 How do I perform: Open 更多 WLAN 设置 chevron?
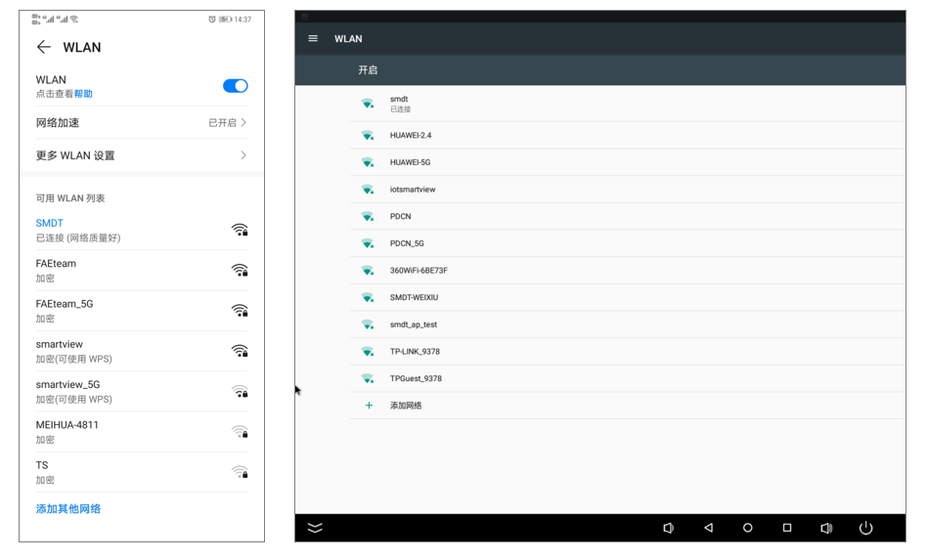pos(243,155)
